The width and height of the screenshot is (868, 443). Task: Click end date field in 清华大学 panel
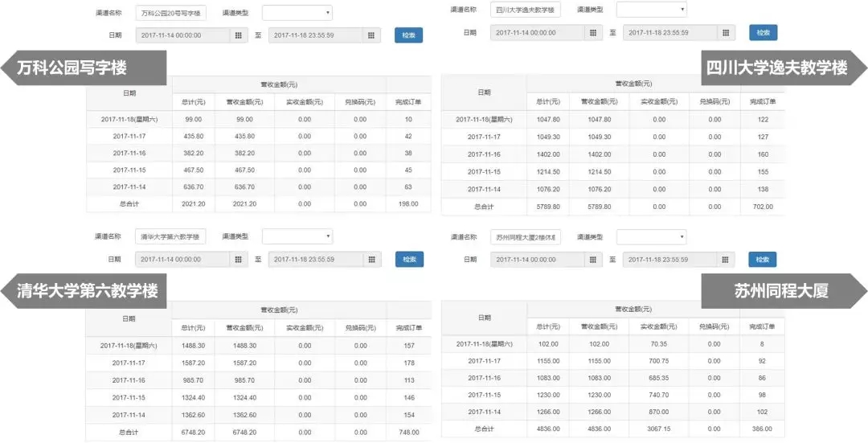(316, 259)
